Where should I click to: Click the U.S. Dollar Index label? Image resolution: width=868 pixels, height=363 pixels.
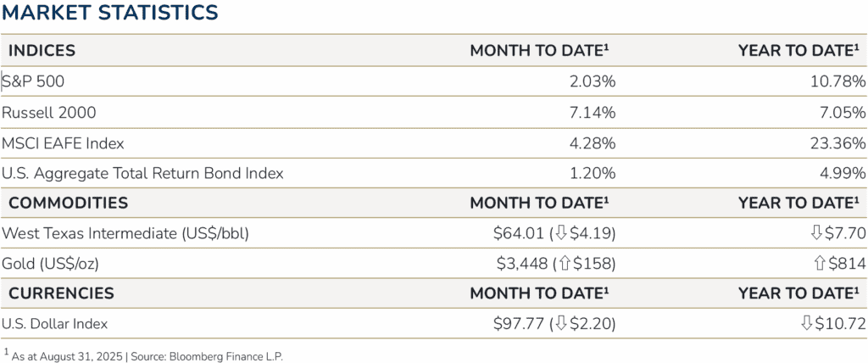[x=55, y=323]
